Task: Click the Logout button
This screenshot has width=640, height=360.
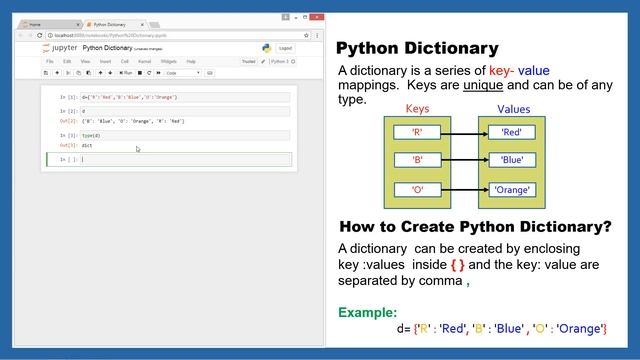Action: [285, 48]
